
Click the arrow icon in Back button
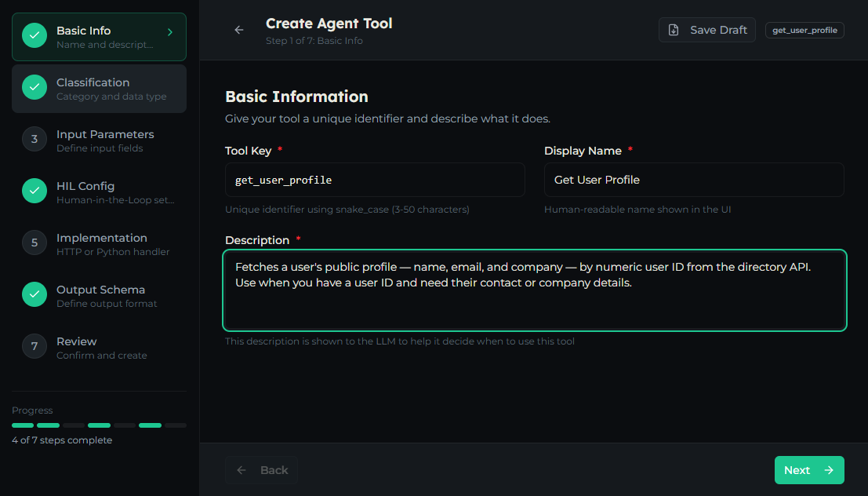click(x=242, y=470)
